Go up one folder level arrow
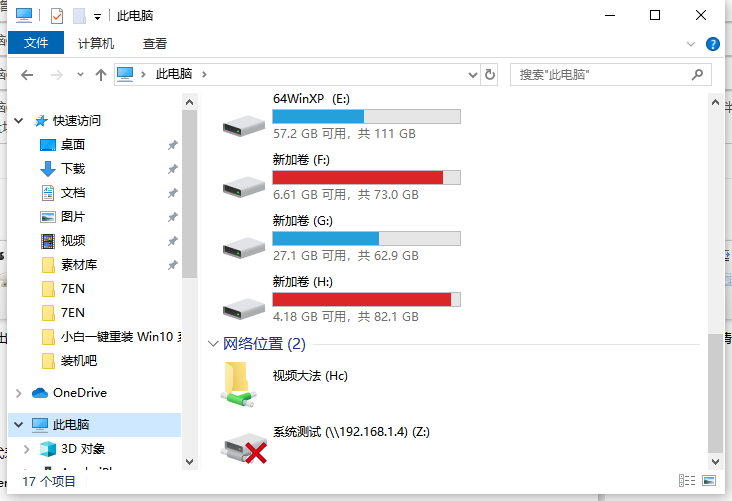Screen dimensions: 732x501 click(x=100, y=74)
